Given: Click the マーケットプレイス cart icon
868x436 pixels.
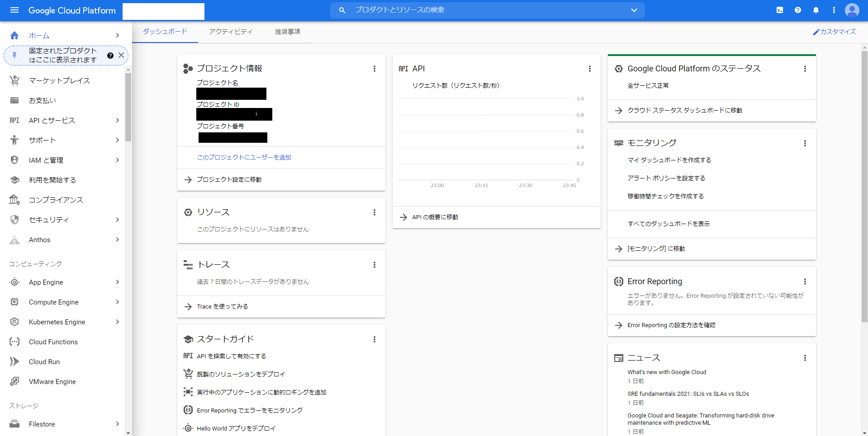Looking at the screenshot, I should point(14,80).
